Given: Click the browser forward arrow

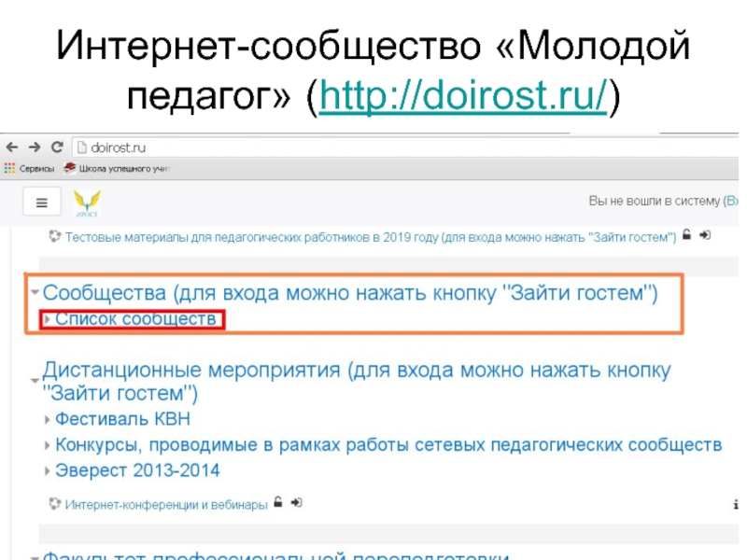Looking at the screenshot, I should (x=34, y=147).
